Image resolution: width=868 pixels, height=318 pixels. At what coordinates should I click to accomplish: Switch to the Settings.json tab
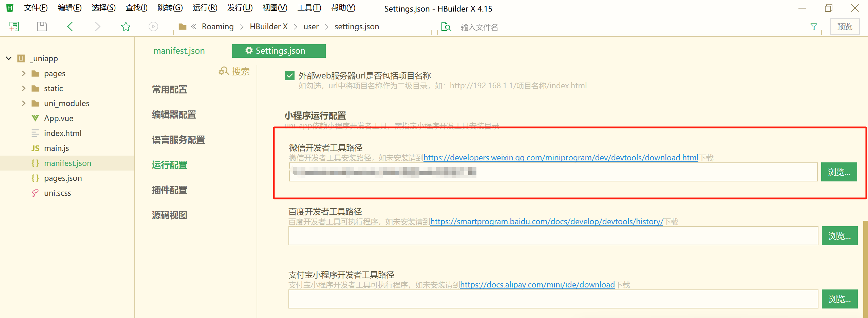(x=279, y=51)
